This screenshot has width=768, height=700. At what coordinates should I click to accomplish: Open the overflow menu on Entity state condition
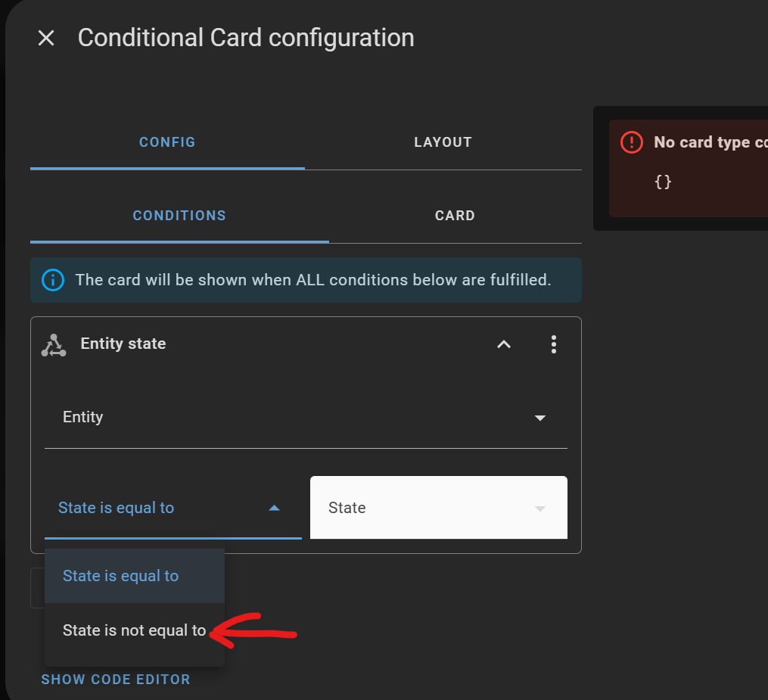coord(554,344)
